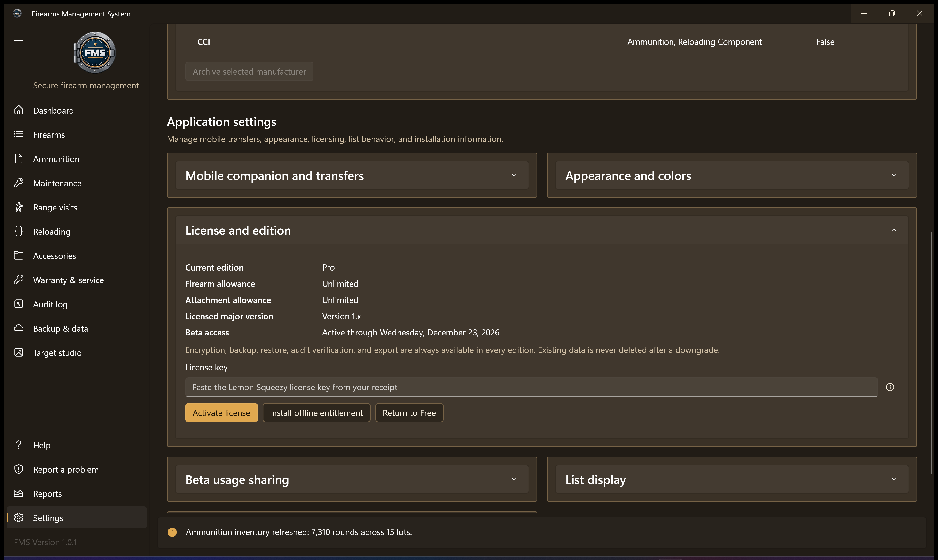
Task: Open Backup & data cloud icon
Action: [18, 328]
